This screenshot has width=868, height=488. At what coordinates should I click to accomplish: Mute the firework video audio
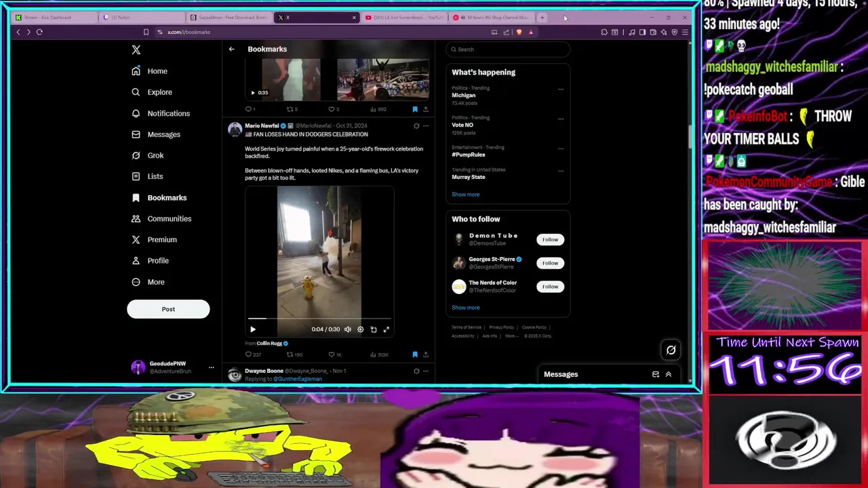(x=348, y=329)
